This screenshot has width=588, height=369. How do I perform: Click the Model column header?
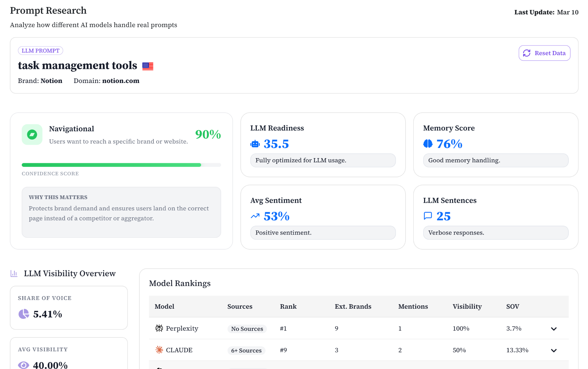coord(164,307)
